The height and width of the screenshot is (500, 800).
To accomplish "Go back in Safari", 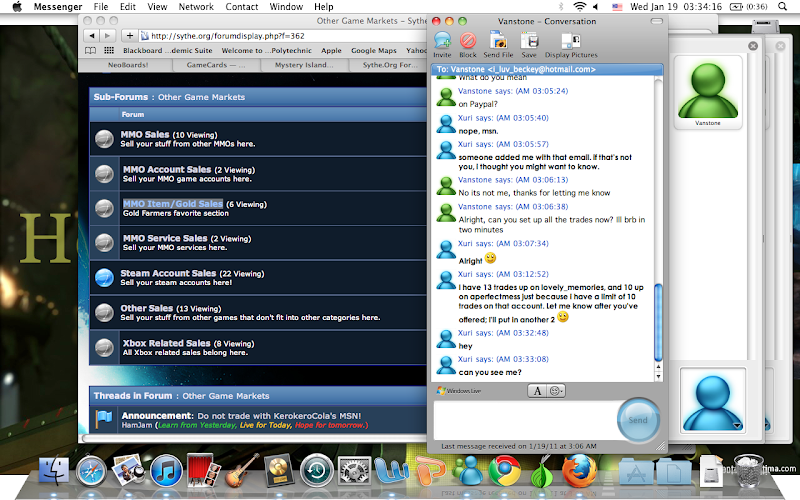I will (92, 36).
